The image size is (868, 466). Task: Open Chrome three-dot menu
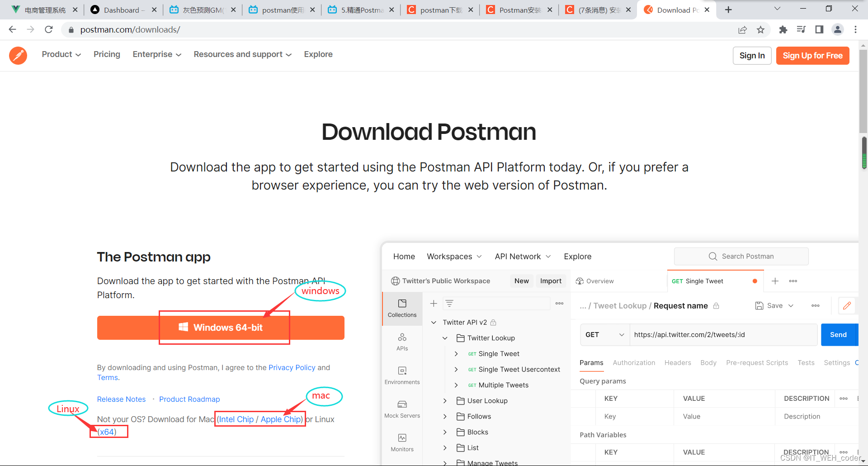tap(855, 29)
